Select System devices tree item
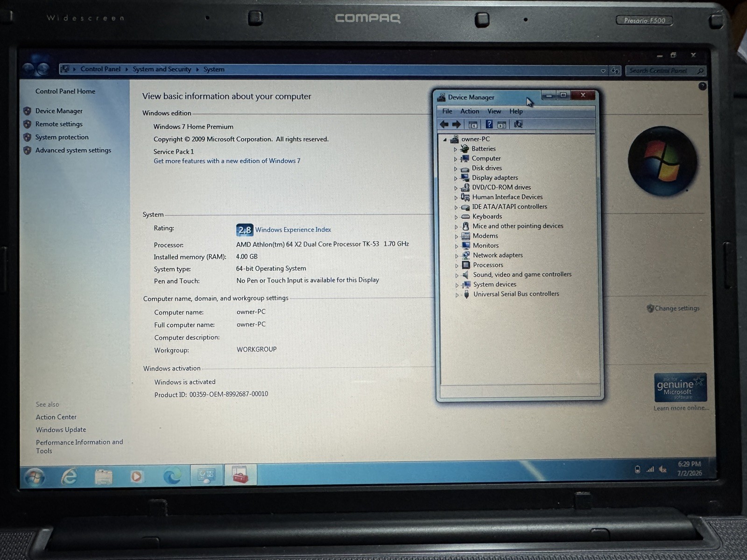 point(495,284)
